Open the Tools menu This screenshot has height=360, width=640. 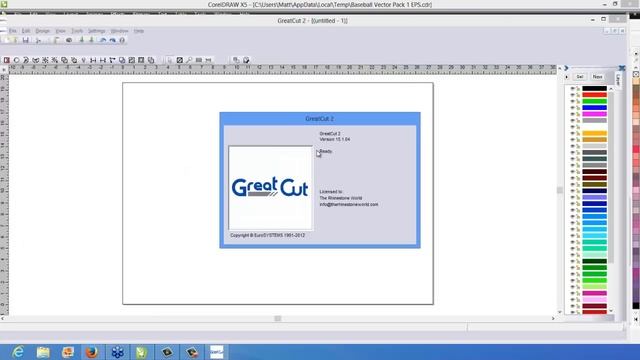pyautogui.click(x=77, y=31)
